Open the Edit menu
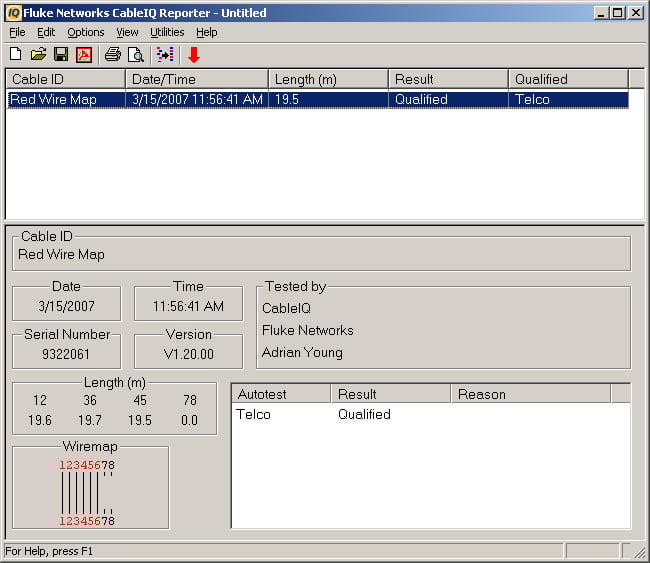650x563 pixels. pyautogui.click(x=46, y=32)
